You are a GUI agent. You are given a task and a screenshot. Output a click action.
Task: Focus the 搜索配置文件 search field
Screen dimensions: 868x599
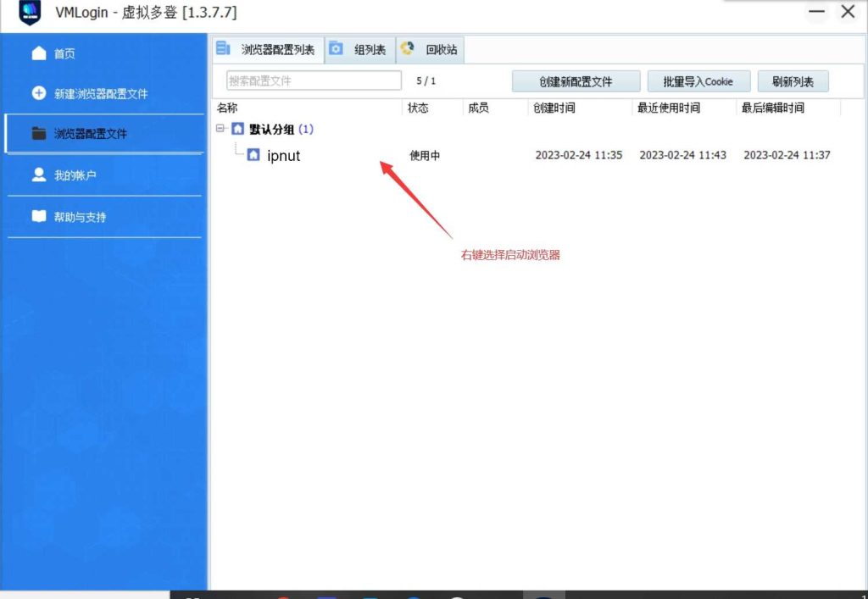314,80
